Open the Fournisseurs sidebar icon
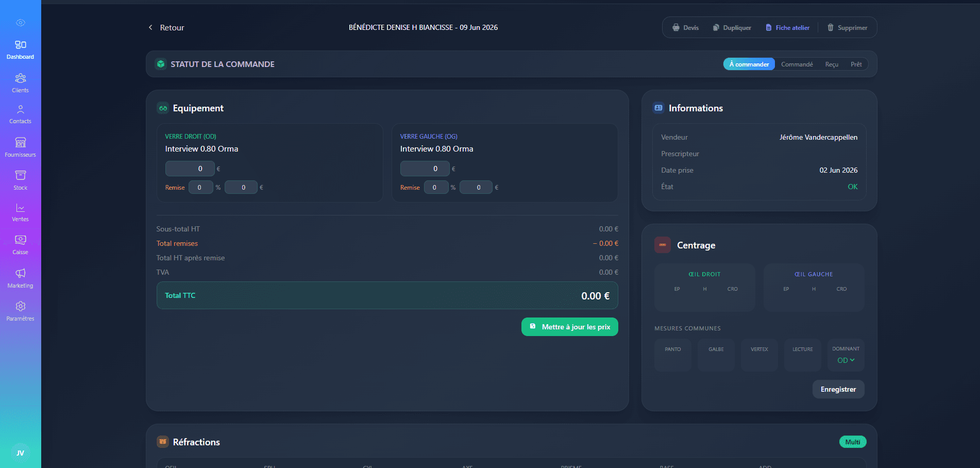The height and width of the screenshot is (468, 980). tap(21, 142)
